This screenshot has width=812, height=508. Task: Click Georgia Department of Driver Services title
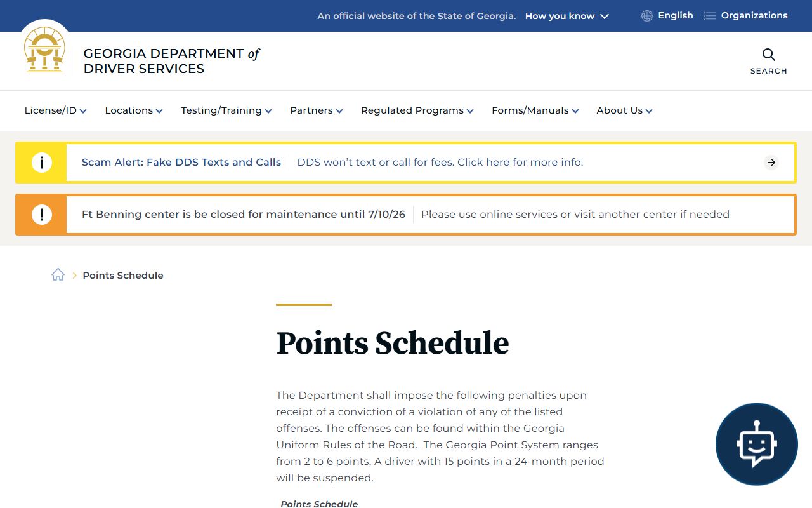(x=171, y=61)
